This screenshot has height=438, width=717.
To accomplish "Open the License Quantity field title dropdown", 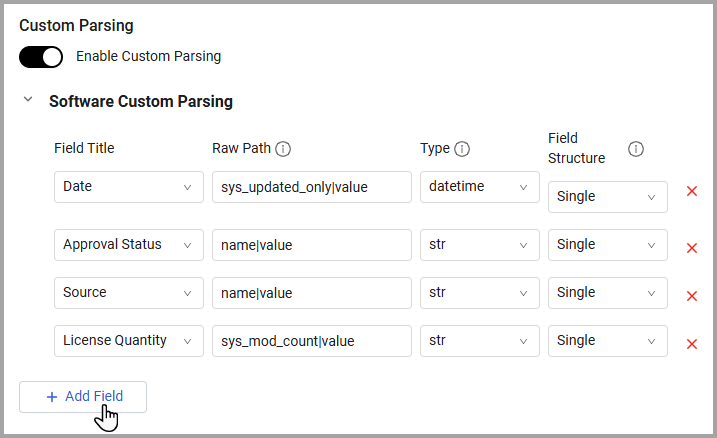I will click(128, 341).
